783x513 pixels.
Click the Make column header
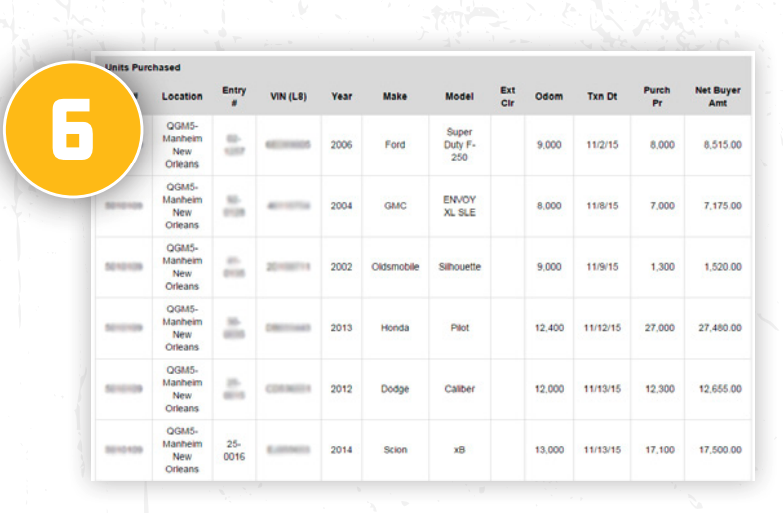(395, 97)
